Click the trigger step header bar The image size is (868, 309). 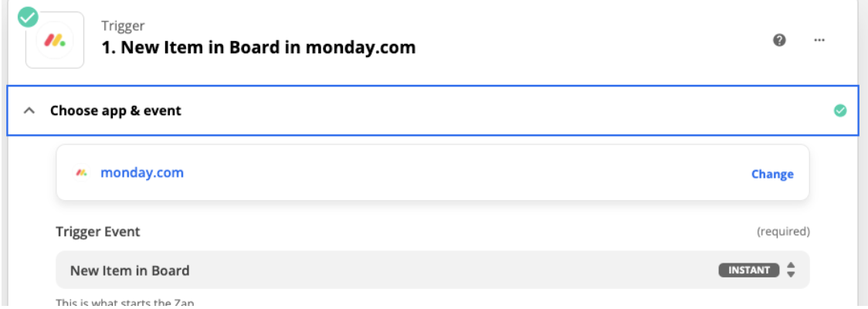pos(433,40)
